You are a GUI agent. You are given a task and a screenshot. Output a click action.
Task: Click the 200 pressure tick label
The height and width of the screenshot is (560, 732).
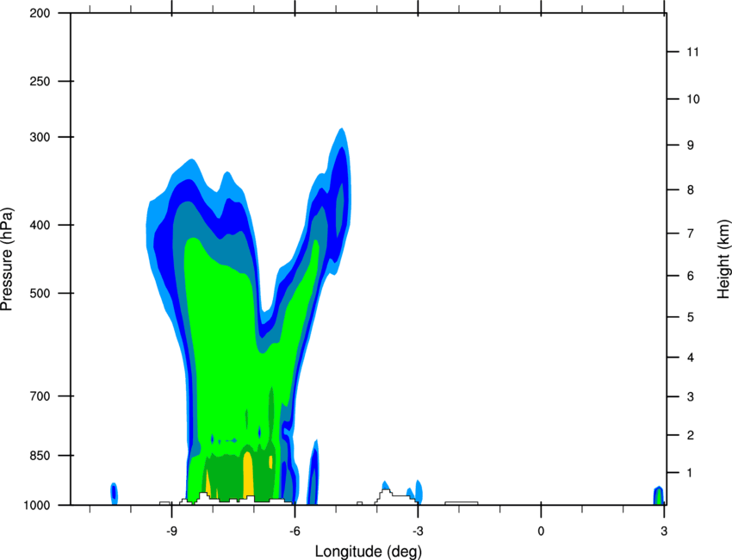coord(40,13)
